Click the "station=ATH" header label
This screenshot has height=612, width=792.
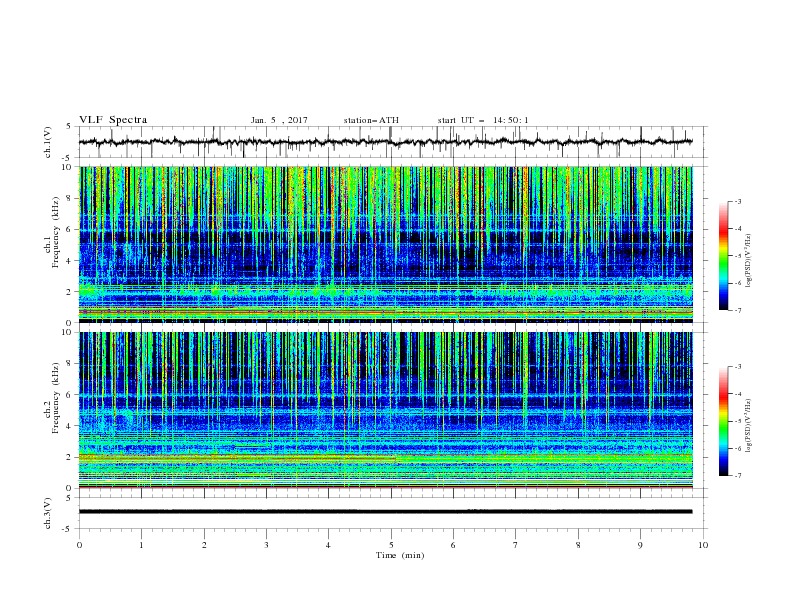pyautogui.click(x=371, y=120)
